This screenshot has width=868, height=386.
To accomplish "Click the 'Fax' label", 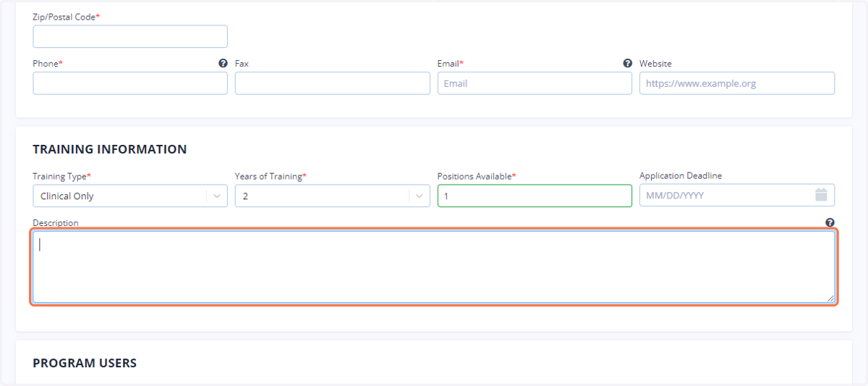I will pos(242,64).
